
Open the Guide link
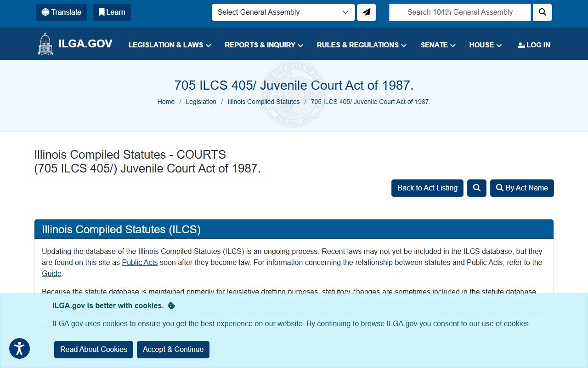(51, 274)
